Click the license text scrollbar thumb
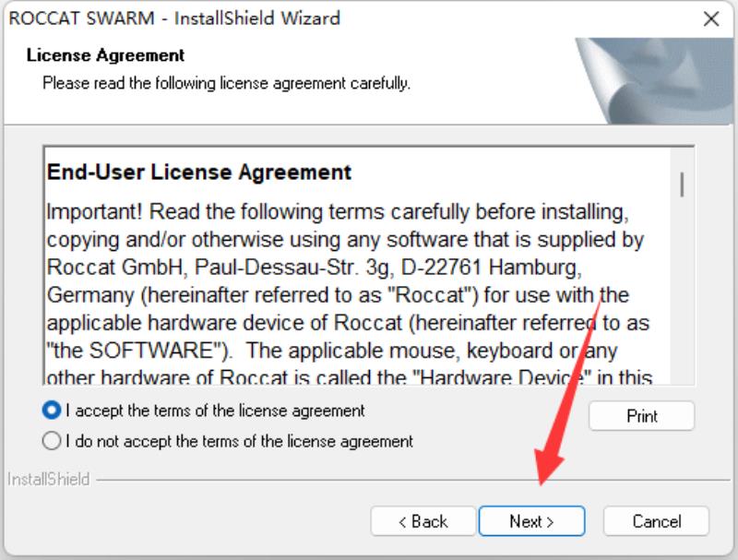Screen dimensions: 738x560 [682, 185]
